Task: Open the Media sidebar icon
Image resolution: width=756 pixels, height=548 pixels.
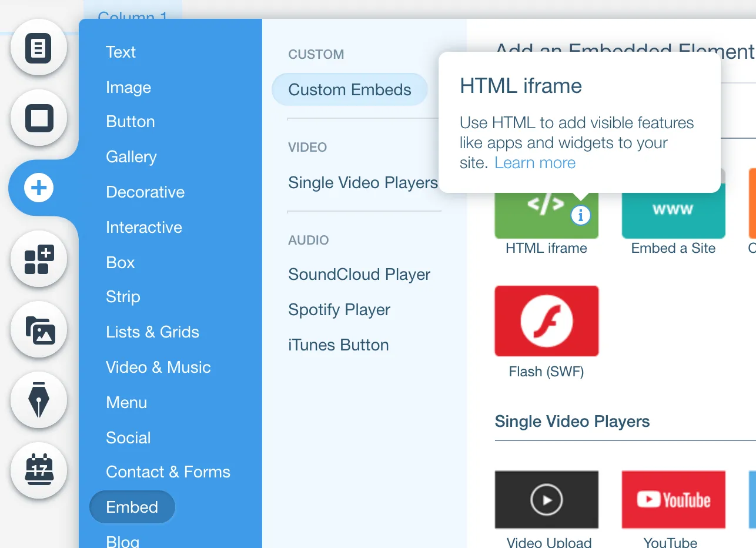Action: coord(39,330)
